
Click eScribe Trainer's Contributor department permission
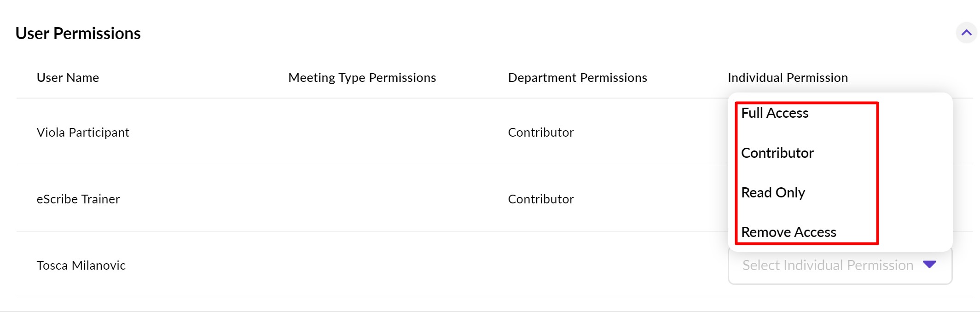[x=541, y=199]
